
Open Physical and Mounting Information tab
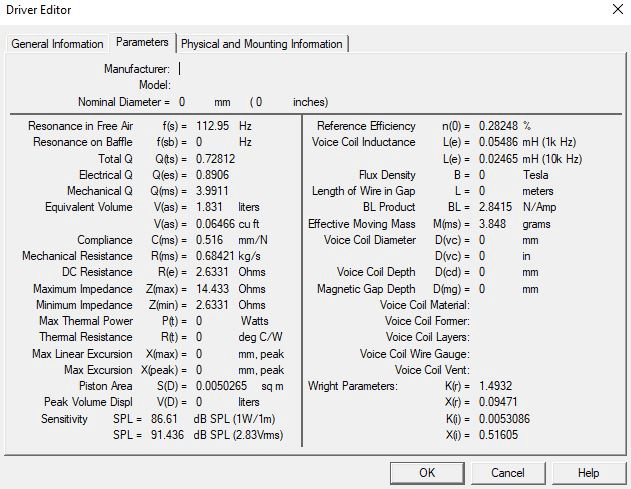pyautogui.click(x=262, y=44)
